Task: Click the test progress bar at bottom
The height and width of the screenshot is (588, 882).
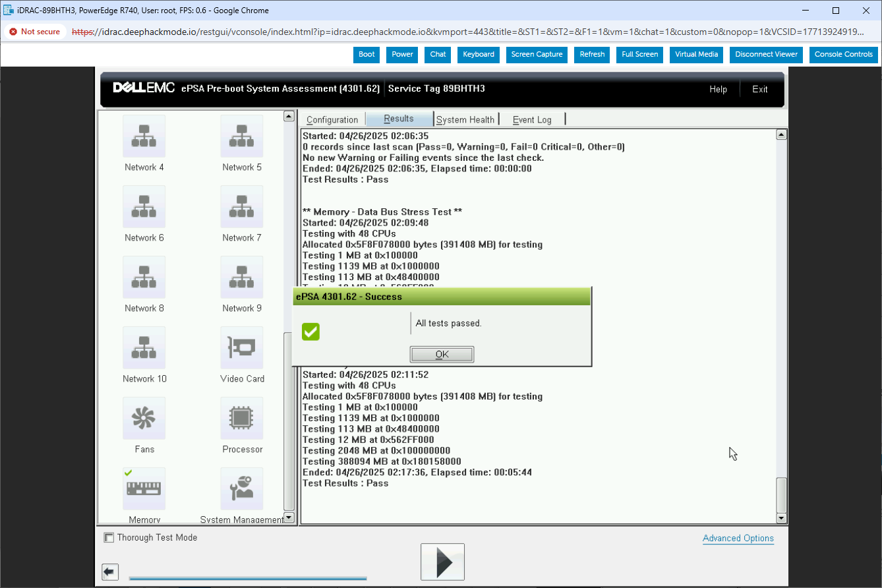Action: 248,578
